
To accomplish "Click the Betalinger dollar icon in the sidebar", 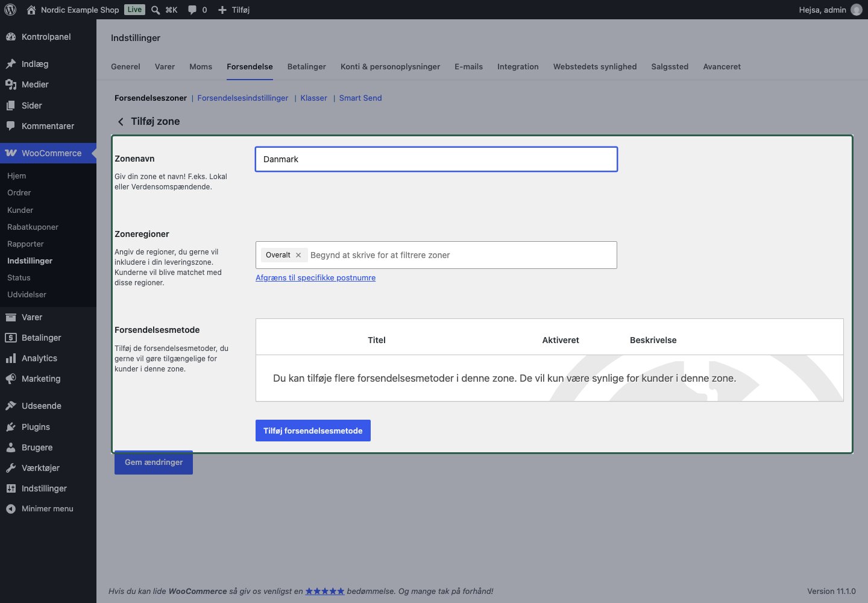I will [x=11, y=338].
